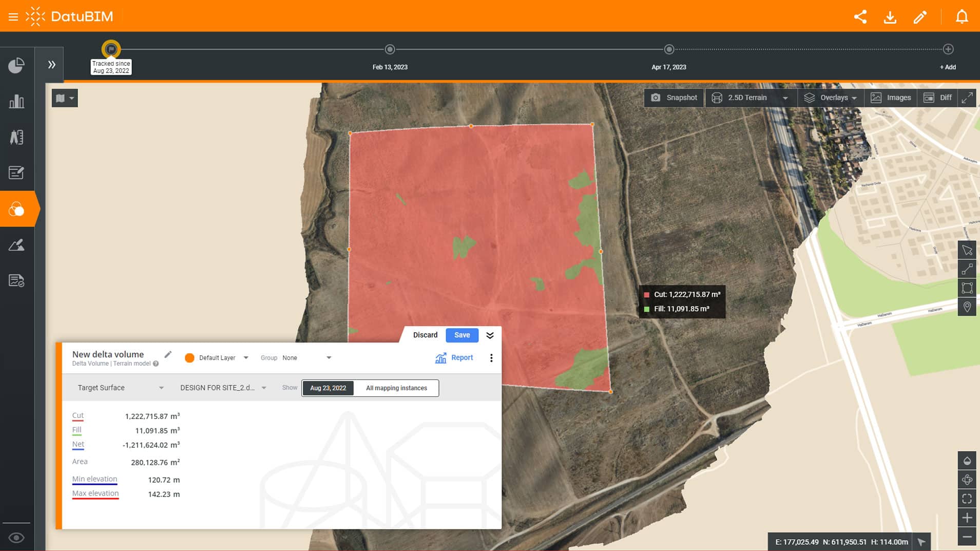Select the polyline measurement tool on the right
Image resolution: width=980 pixels, height=551 pixels.
(967, 269)
